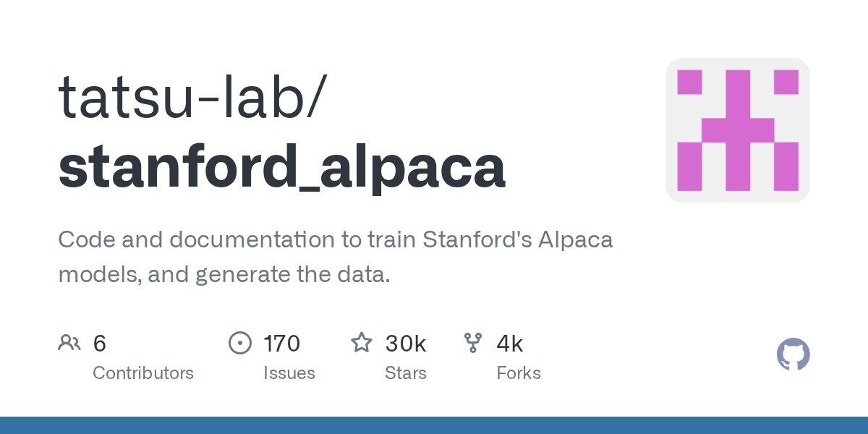The height and width of the screenshot is (434, 868).
Task: Click the Contributors people icon
Action: [x=69, y=342]
